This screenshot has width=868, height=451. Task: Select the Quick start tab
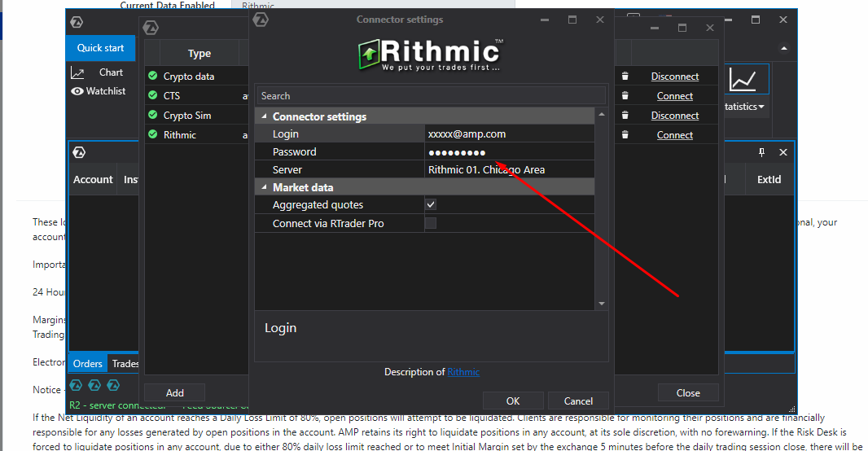click(100, 48)
